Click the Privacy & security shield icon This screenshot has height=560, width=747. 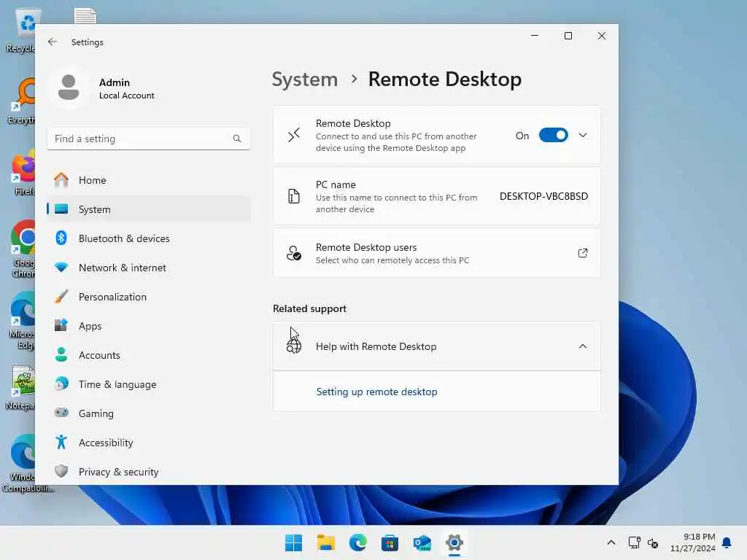[61, 472]
